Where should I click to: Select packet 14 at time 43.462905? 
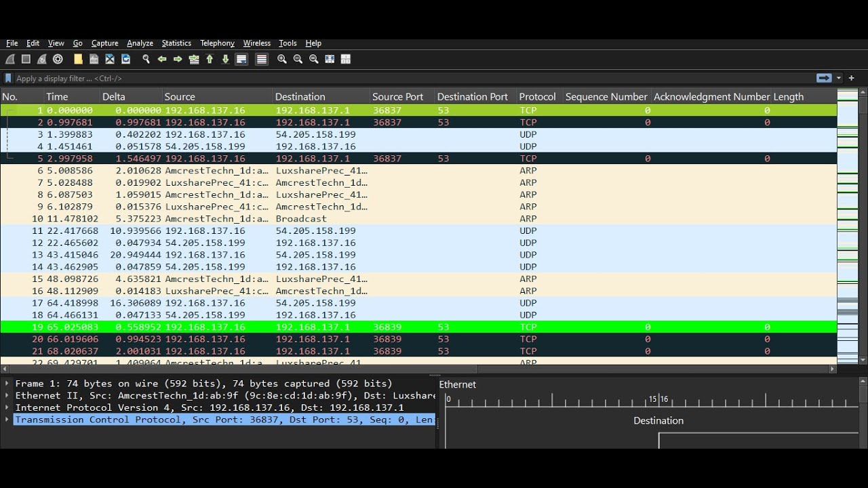click(418, 267)
